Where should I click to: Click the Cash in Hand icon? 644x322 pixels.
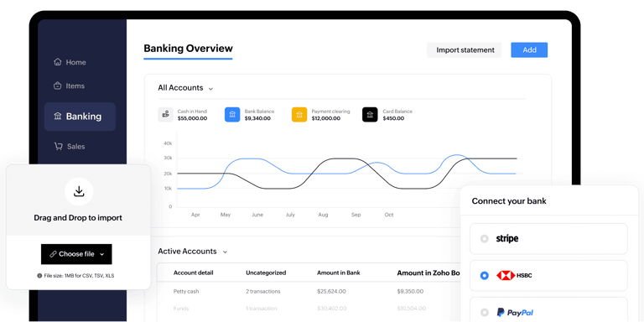pos(165,115)
